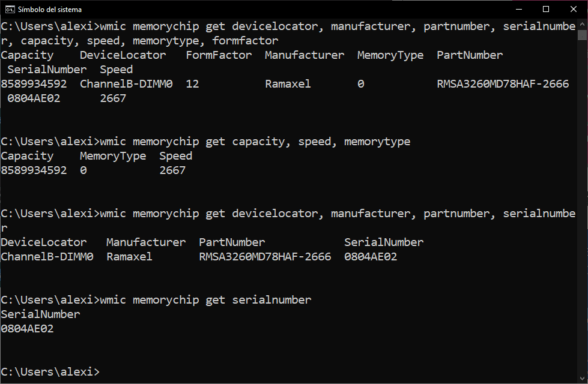Click the empty scrollbar track below the thumb
This screenshot has width=588, height=384.
[x=582, y=210]
